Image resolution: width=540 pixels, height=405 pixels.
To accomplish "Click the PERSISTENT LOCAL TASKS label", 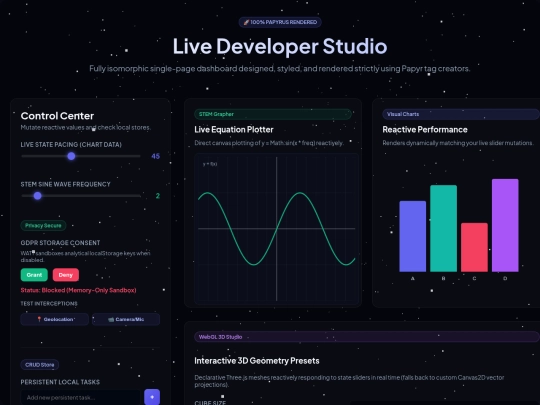I will pyautogui.click(x=60, y=382).
